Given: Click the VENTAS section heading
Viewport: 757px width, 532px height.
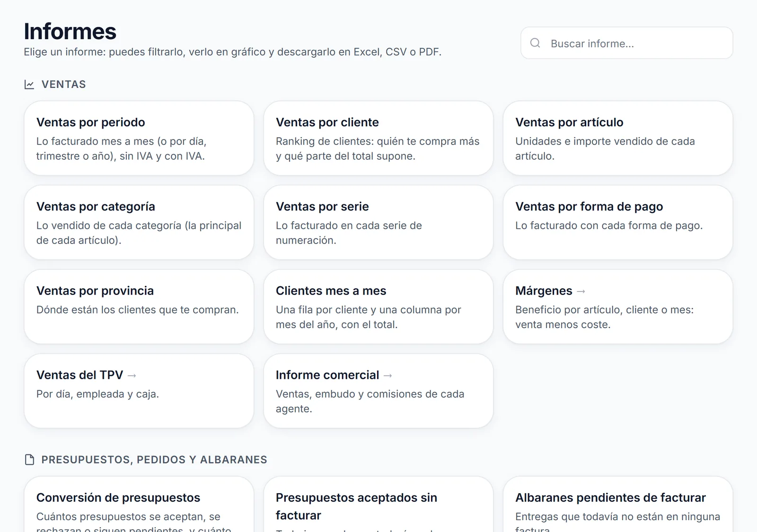Looking at the screenshot, I should coord(64,85).
